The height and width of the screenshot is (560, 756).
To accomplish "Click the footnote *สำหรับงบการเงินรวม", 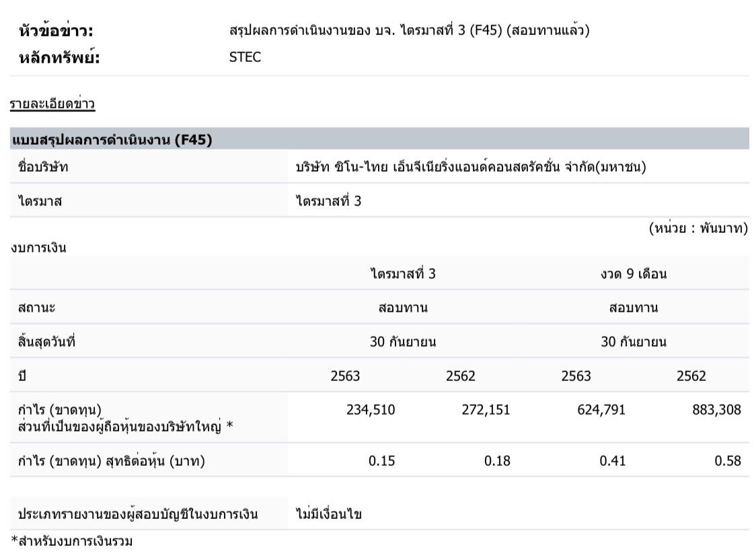I will pyautogui.click(x=71, y=541).
